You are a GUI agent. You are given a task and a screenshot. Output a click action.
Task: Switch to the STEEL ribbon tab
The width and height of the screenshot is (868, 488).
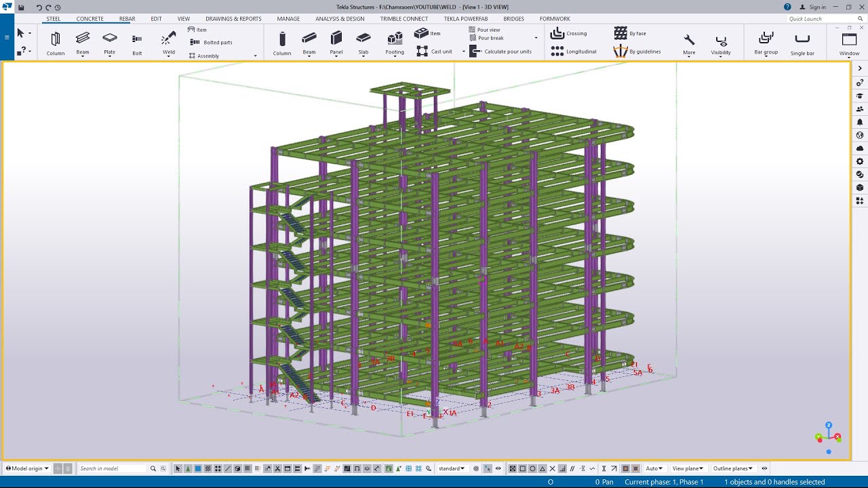(54, 19)
